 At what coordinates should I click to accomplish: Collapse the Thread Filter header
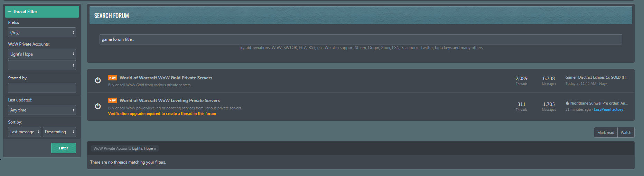click(42, 12)
